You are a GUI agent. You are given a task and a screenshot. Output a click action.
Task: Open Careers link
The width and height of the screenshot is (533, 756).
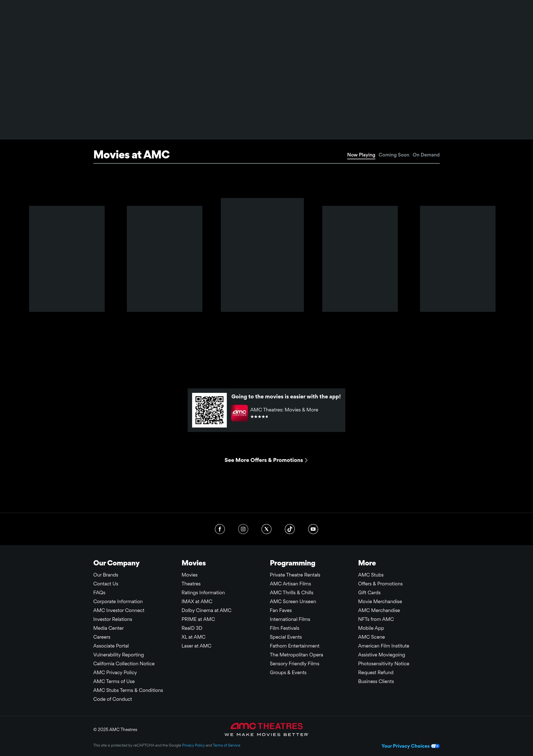[102, 637]
